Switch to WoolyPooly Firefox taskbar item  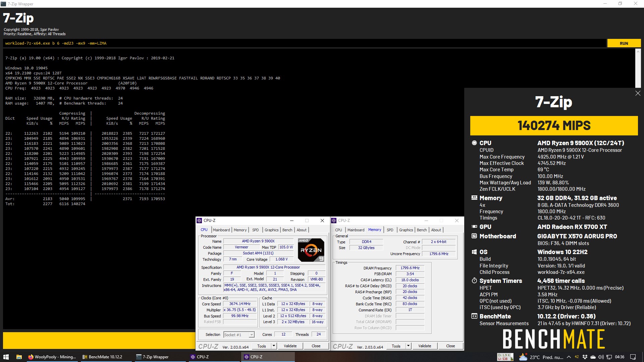[x=52, y=357]
